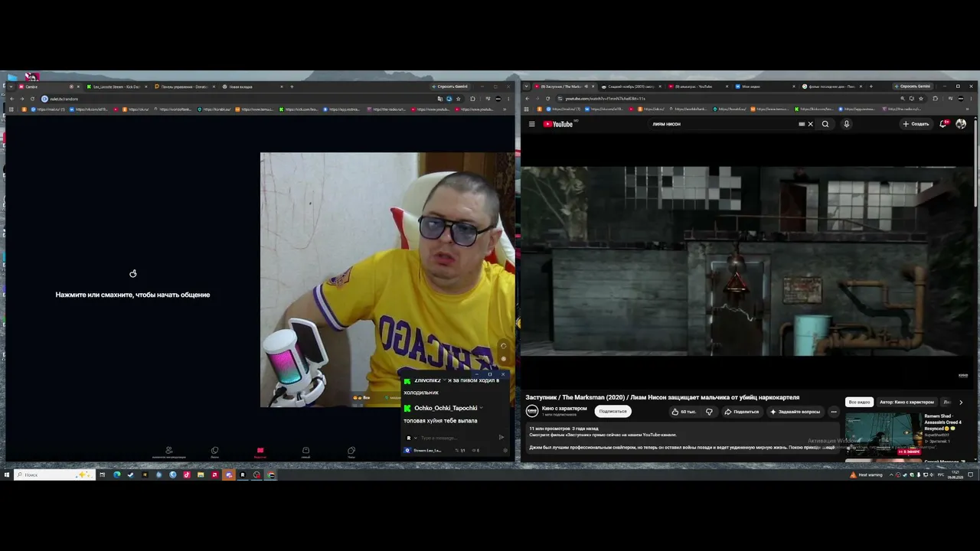Go to YouTube home via logo
Viewport: 980px width, 551px height.
[x=558, y=124]
